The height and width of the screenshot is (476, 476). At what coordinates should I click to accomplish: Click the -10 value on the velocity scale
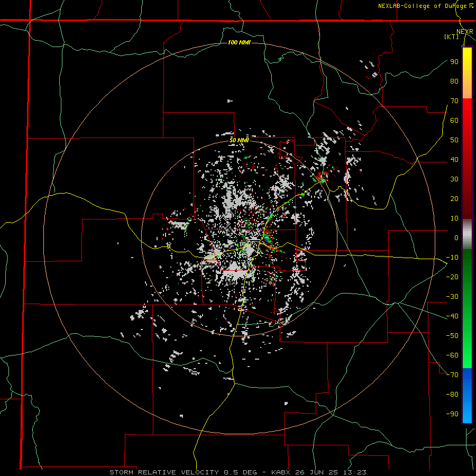(x=452, y=258)
